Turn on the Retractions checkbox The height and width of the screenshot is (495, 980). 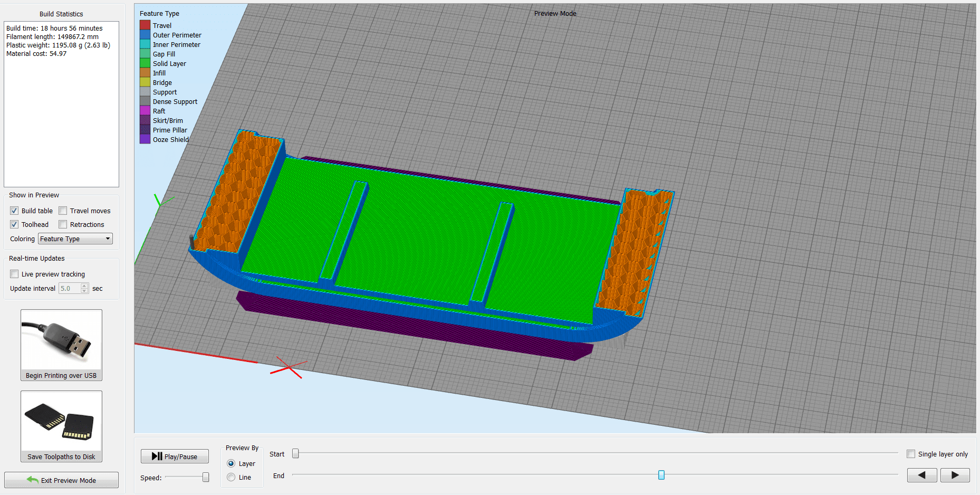pyautogui.click(x=63, y=224)
